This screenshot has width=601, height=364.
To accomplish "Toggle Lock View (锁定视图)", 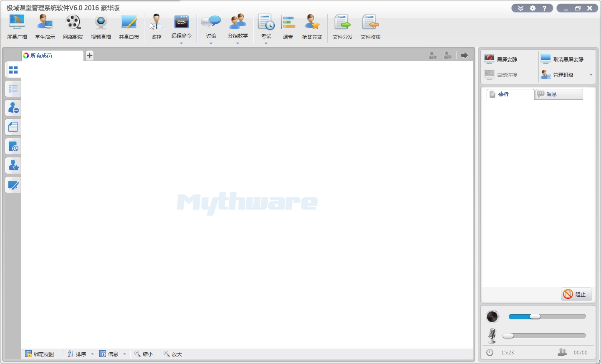I will coord(40,354).
